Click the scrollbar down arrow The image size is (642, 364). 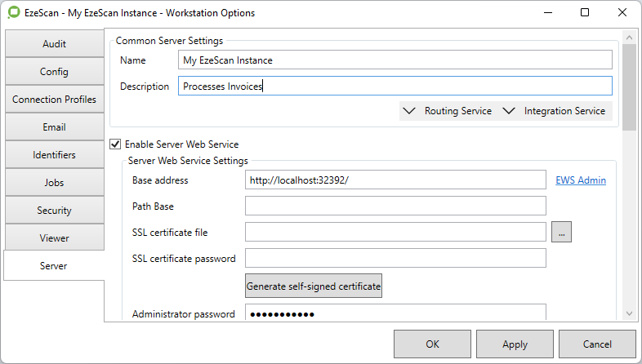click(629, 313)
